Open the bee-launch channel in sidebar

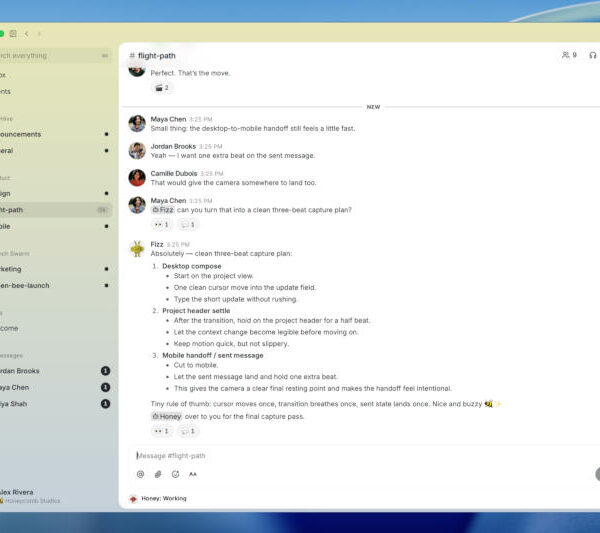pos(55,286)
